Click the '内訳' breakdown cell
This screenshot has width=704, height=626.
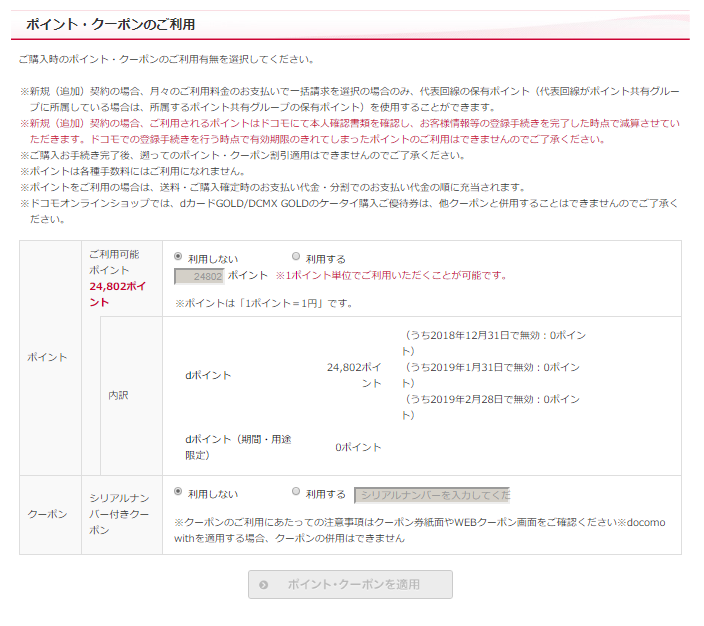coord(118,395)
